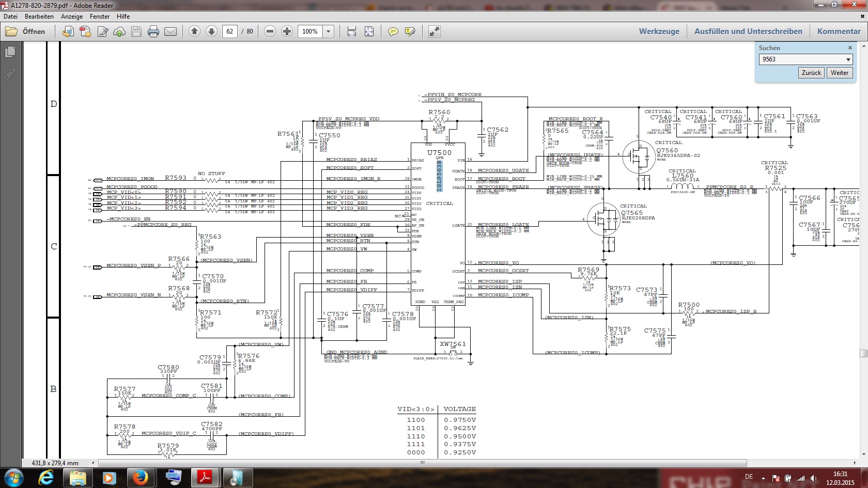The width and height of the screenshot is (868, 488).
Task: Open the Anzeige menu
Action: [72, 17]
